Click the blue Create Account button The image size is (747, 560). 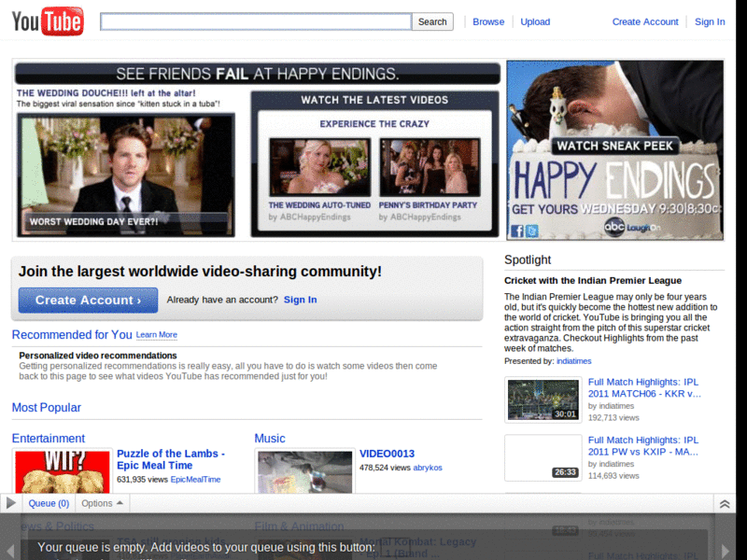88,300
